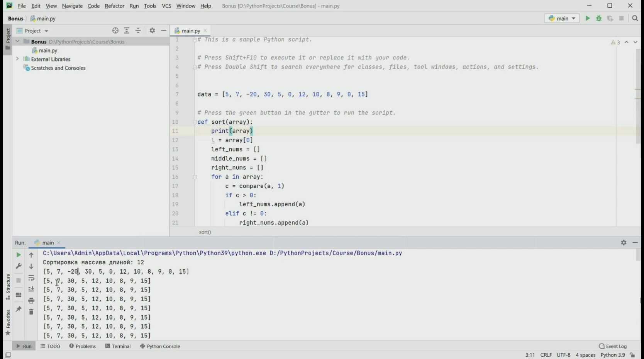The width and height of the screenshot is (644, 359).
Task: Close the main.py editor tab
Action: pyautogui.click(x=205, y=31)
